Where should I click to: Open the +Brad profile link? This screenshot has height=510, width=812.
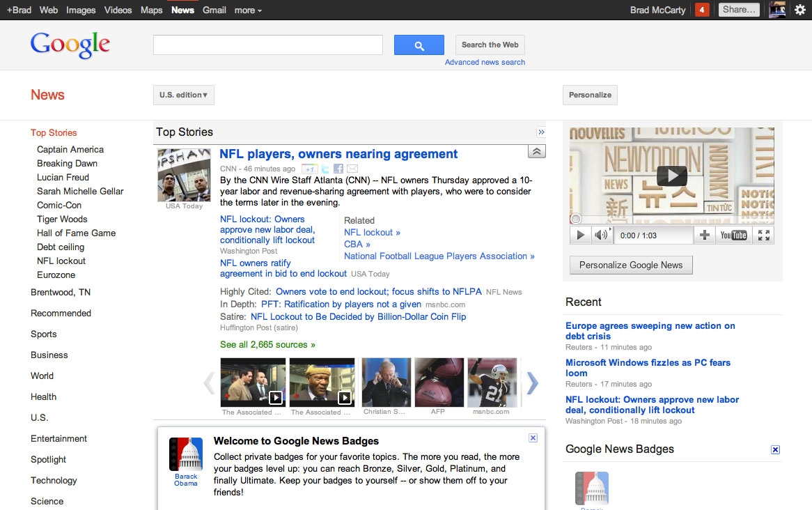[19, 10]
